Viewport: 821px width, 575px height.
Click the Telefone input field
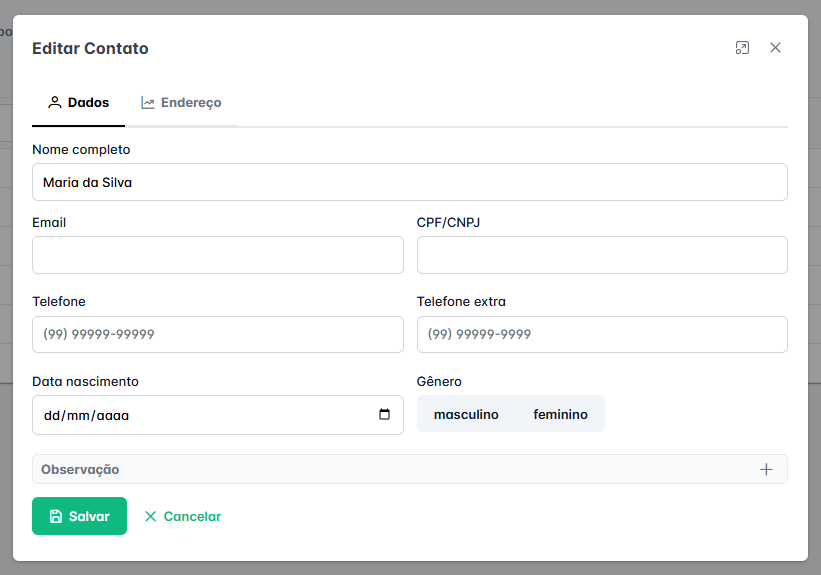217,335
